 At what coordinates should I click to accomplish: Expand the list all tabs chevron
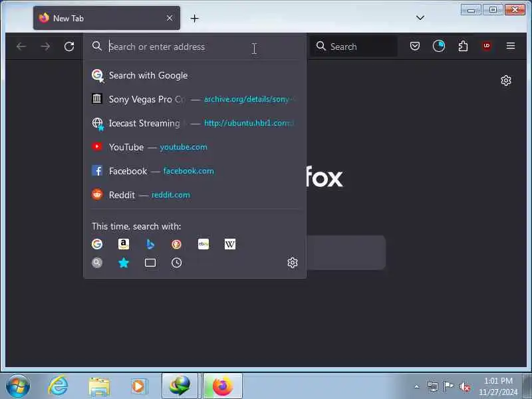click(420, 18)
